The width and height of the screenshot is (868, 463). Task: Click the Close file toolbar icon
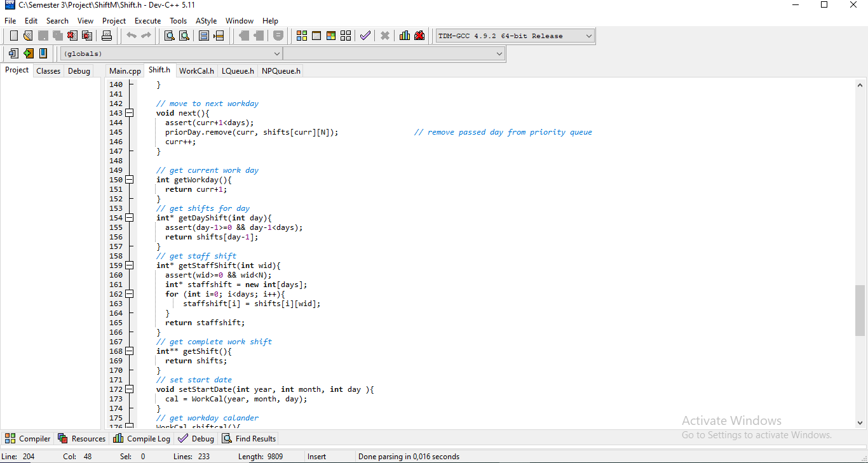(72, 36)
